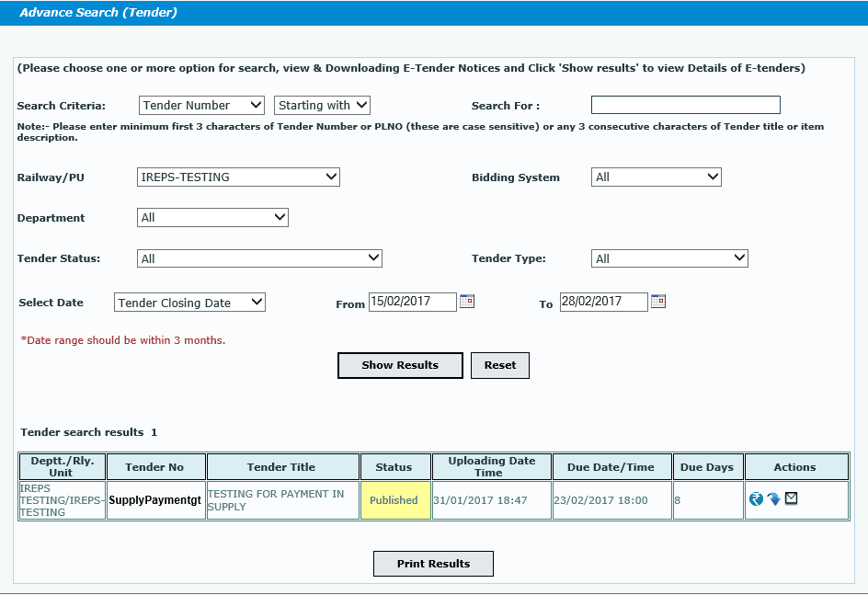Viewport: 868px width, 595px height.
Task: Click the date range 3 months warning
Action: (123, 340)
